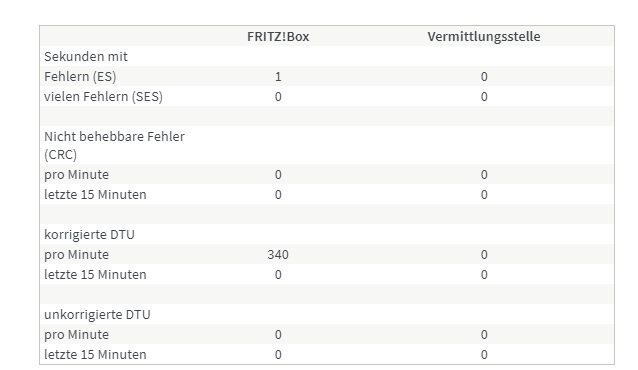This screenshot has width=638, height=370.
Task: Select FRITZ!Box CRC pro Minute value
Action: (x=278, y=175)
